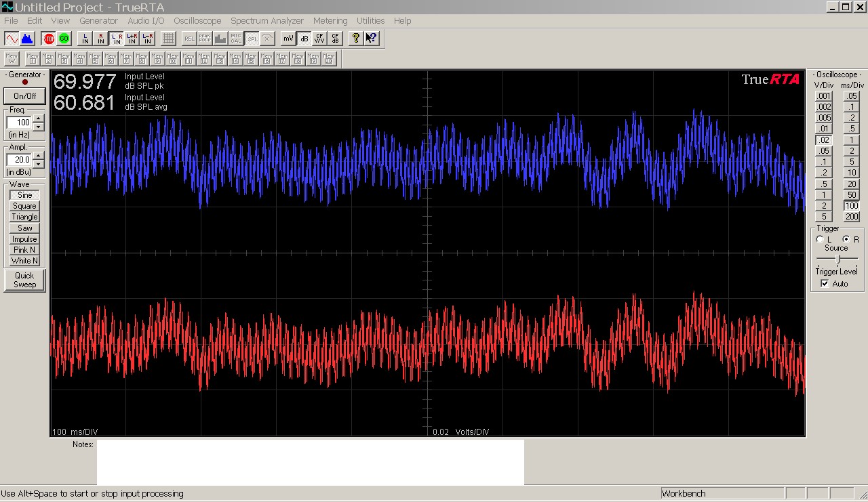Increase generator amplitude with up arrow
The image size is (868, 502).
pos(38,156)
